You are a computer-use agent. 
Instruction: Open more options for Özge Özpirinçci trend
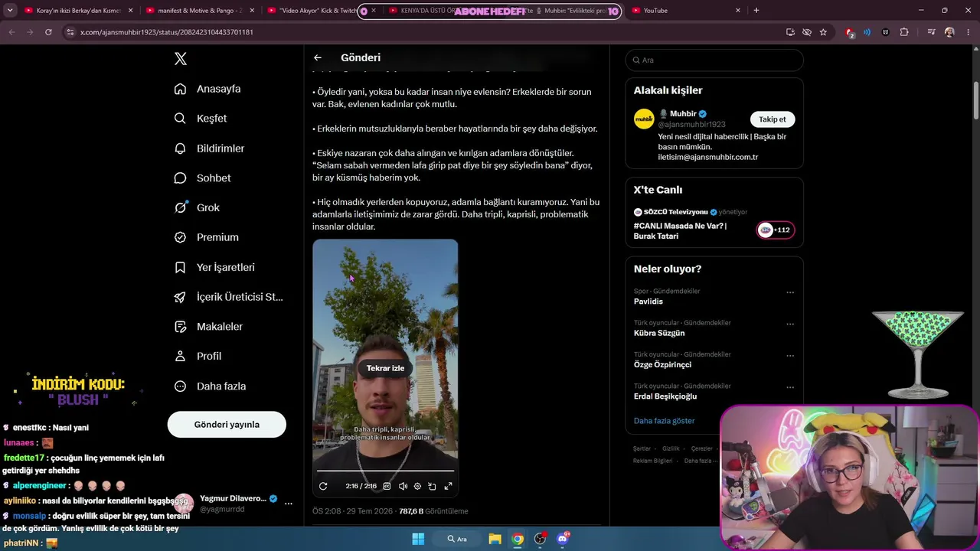click(x=790, y=356)
